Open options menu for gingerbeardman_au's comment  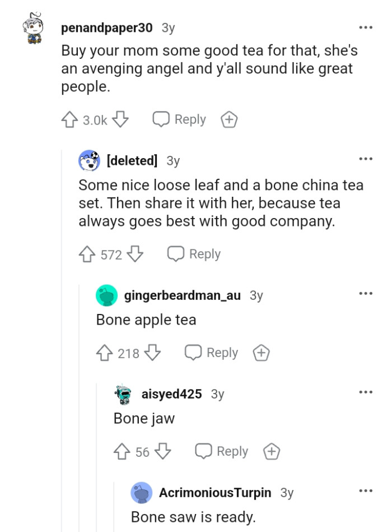point(365,293)
